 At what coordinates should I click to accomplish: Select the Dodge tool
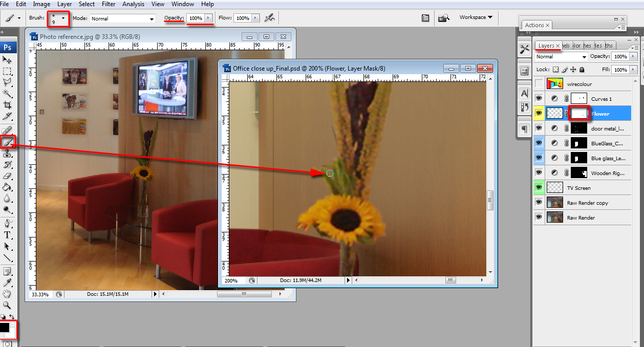[8, 209]
